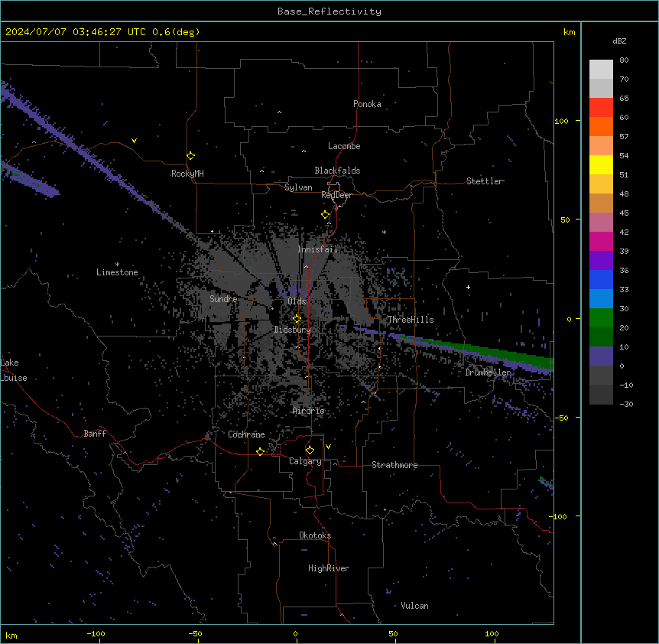The image size is (659, 644).
Task: Click the HighRiver label
Action: point(329,568)
